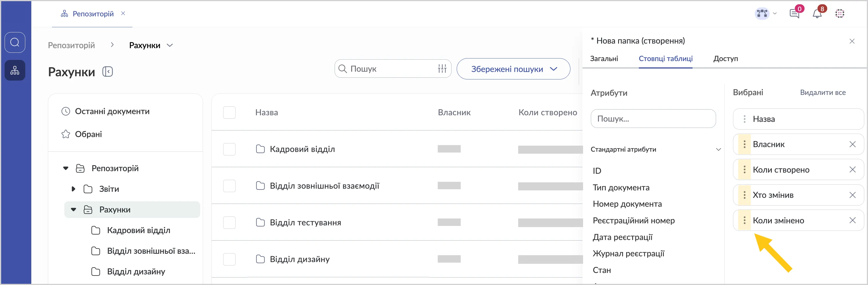
Task: Open the repository structure sidebar icon
Action: [x=15, y=70]
